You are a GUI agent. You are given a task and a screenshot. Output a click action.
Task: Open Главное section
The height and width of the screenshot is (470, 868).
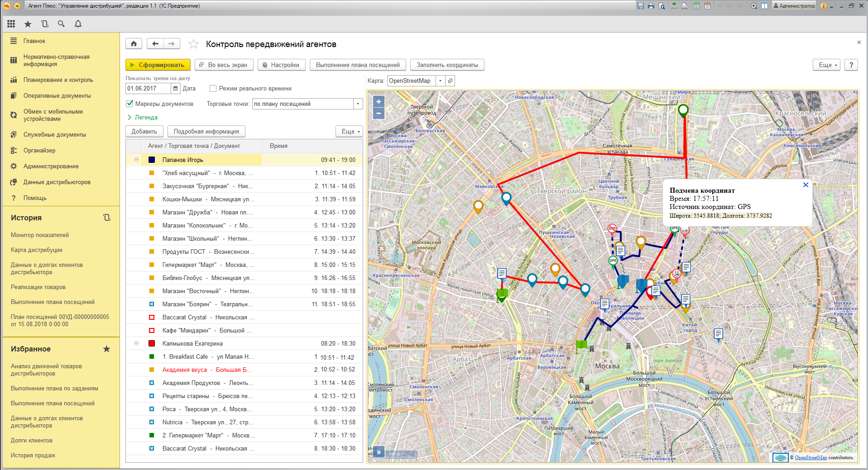point(34,41)
